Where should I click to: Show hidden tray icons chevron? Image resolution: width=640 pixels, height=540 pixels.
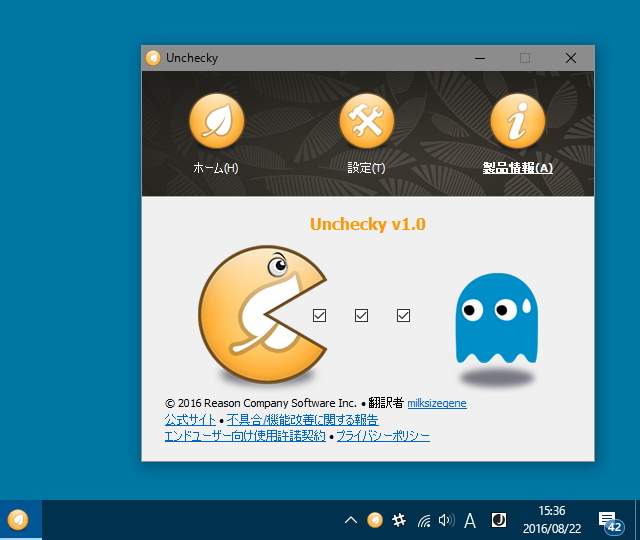(x=351, y=520)
